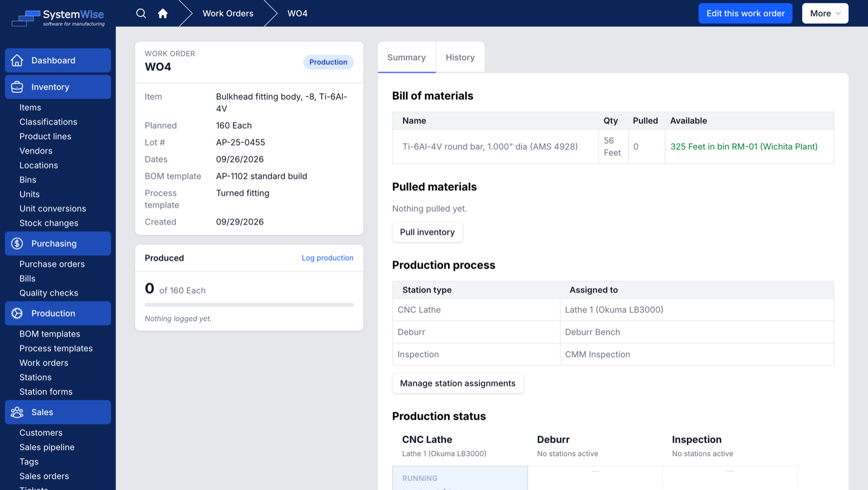Open Station forms
868x490 pixels.
click(46, 392)
